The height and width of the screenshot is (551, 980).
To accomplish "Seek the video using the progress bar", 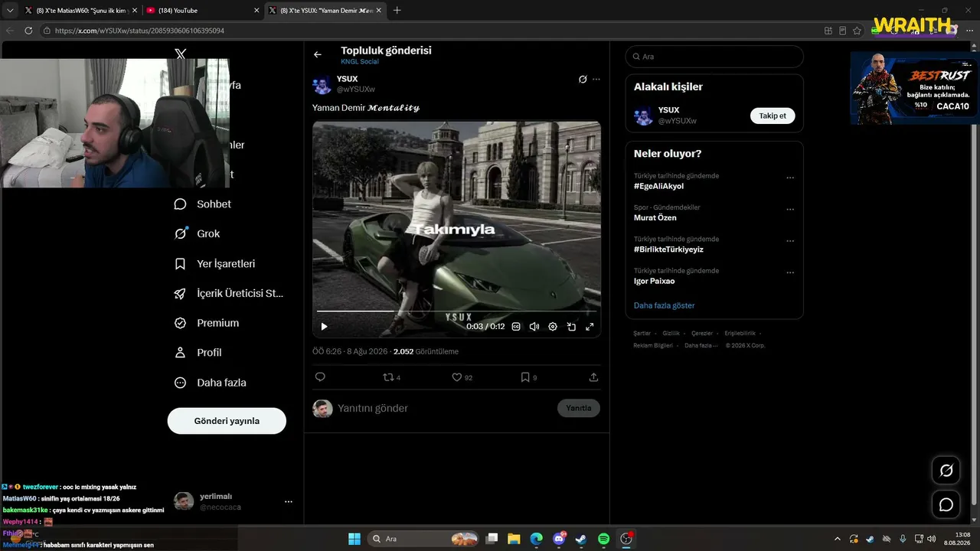I will [457, 311].
